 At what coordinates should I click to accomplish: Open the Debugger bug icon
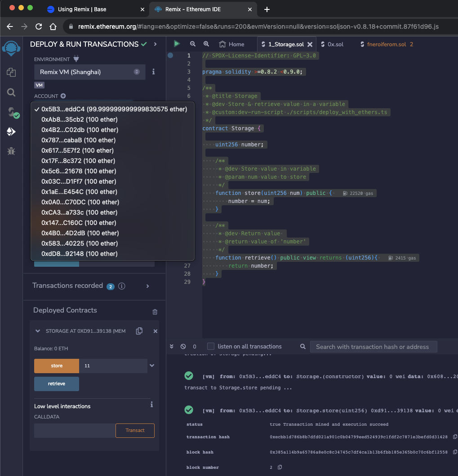(x=11, y=151)
